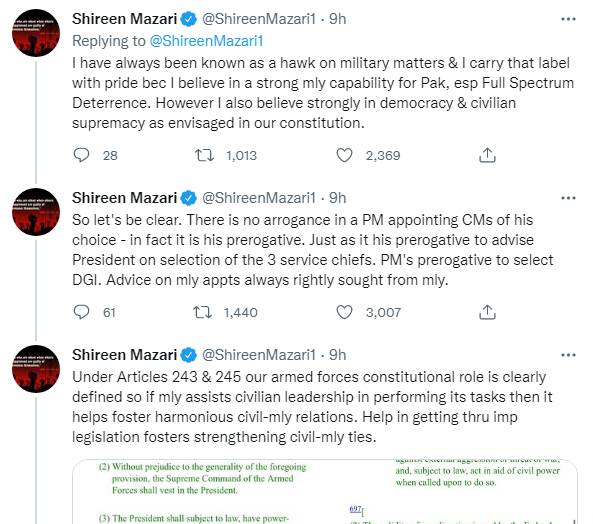Open profile avatar of the first tweet
The height and width of the screenshot is (524, 593).
(36, 33)
